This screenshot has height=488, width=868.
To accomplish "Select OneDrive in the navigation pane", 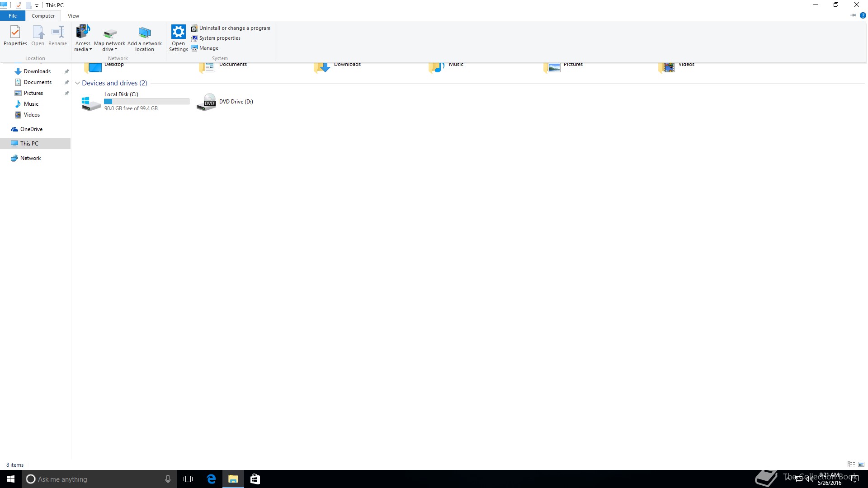I will 31,129.
